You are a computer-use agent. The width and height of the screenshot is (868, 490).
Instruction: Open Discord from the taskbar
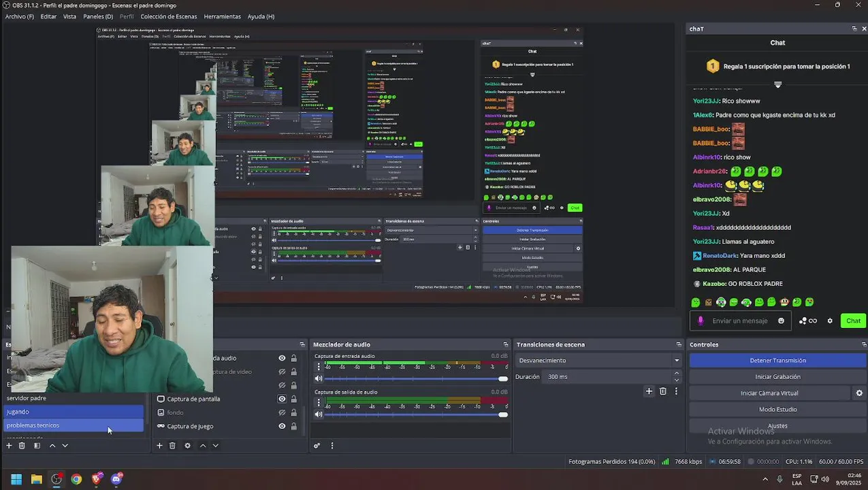116,479
